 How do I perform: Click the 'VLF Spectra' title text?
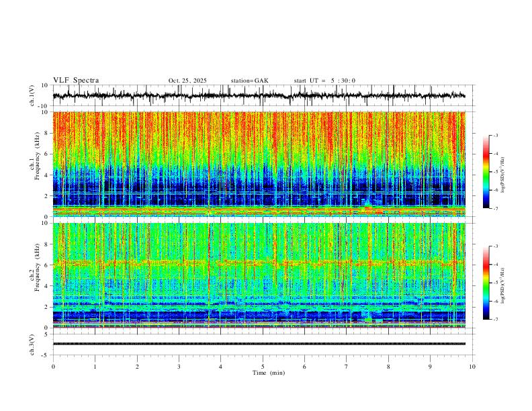[x=76, y=81]
